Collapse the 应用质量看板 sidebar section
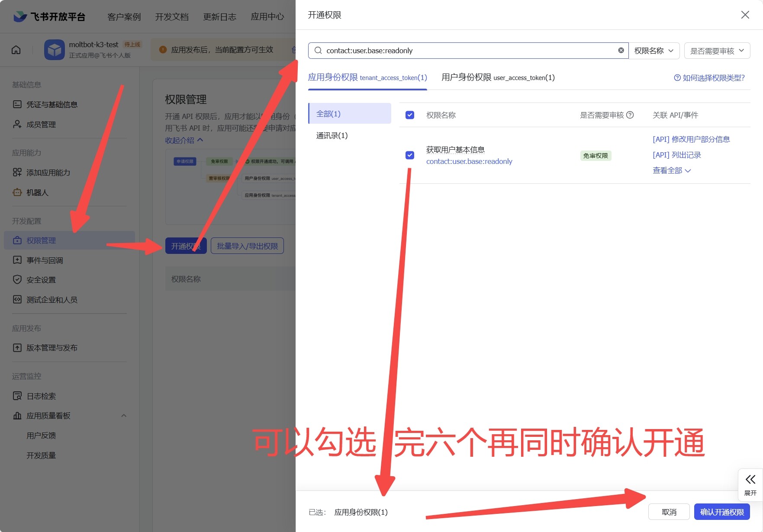 tap(124, 416)
